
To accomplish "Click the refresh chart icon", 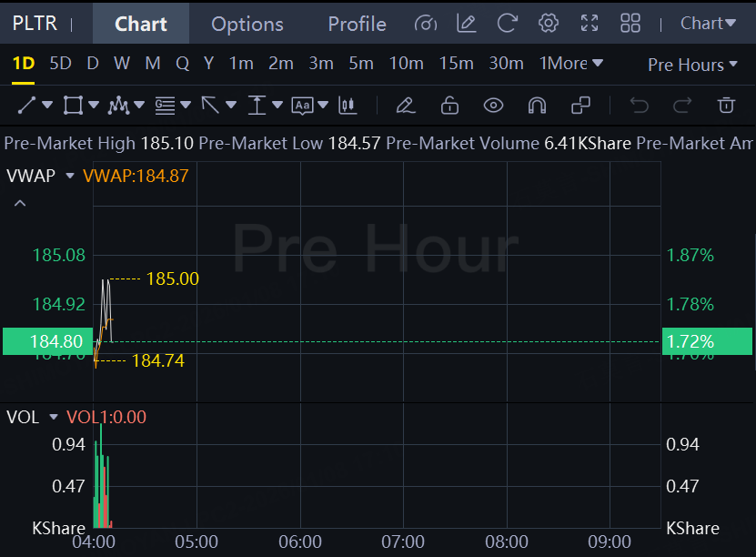I will (508, 24).
